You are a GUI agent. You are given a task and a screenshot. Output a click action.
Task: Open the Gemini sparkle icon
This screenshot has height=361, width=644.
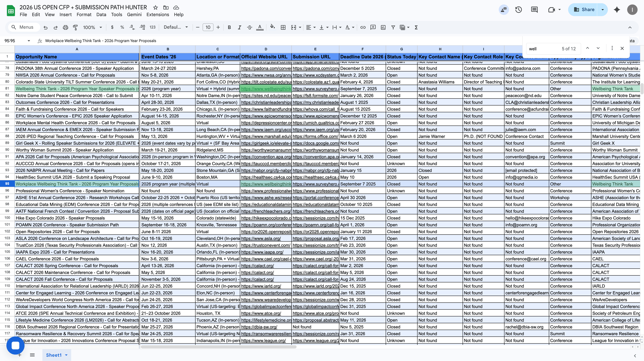tap(617, 9)
